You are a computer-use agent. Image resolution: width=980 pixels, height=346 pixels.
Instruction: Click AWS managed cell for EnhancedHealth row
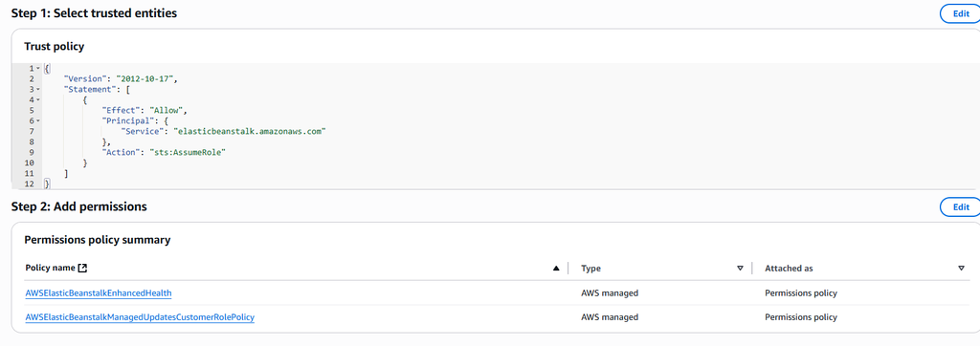[610, 292]
